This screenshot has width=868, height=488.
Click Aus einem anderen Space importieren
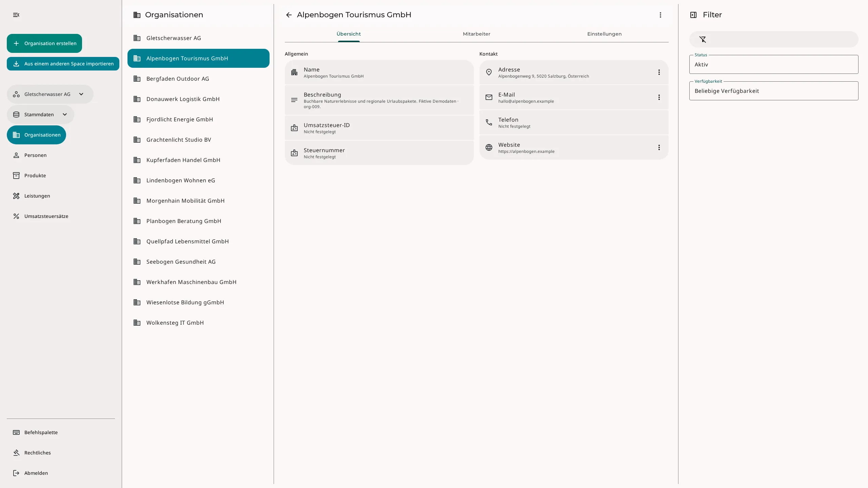click(63, 64)
